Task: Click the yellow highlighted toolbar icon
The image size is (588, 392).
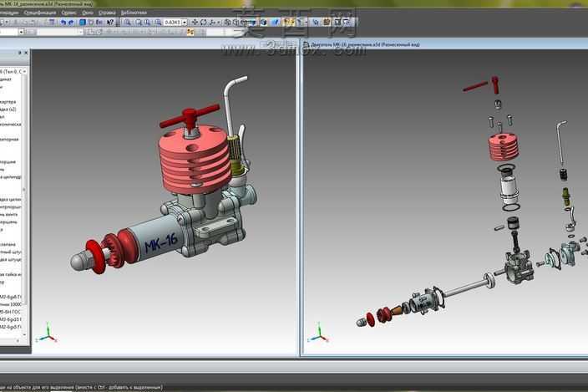Action: pyautogui.click(x=289, y=23)
